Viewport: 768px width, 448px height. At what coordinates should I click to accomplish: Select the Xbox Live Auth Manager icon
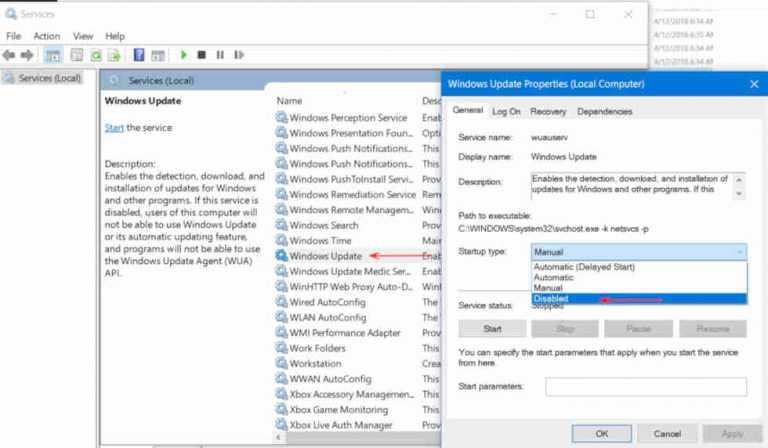click(x=281, y=424)
